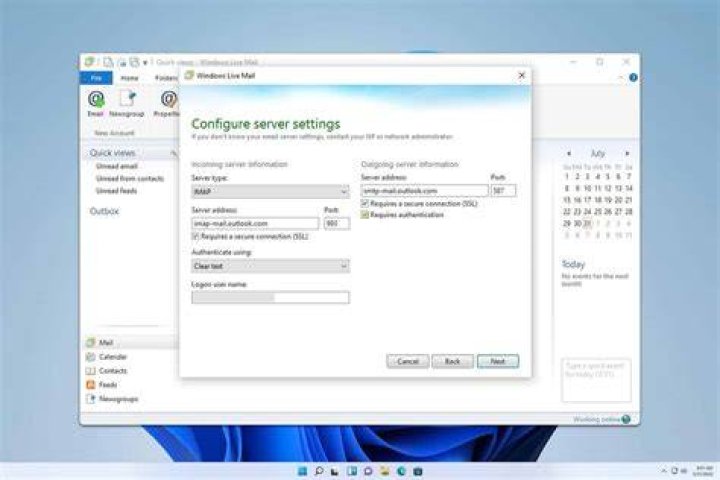Screen dimensions: 720x480
Task: Click the Email account icon in ribbon
Action: click(x=96, y=99)
